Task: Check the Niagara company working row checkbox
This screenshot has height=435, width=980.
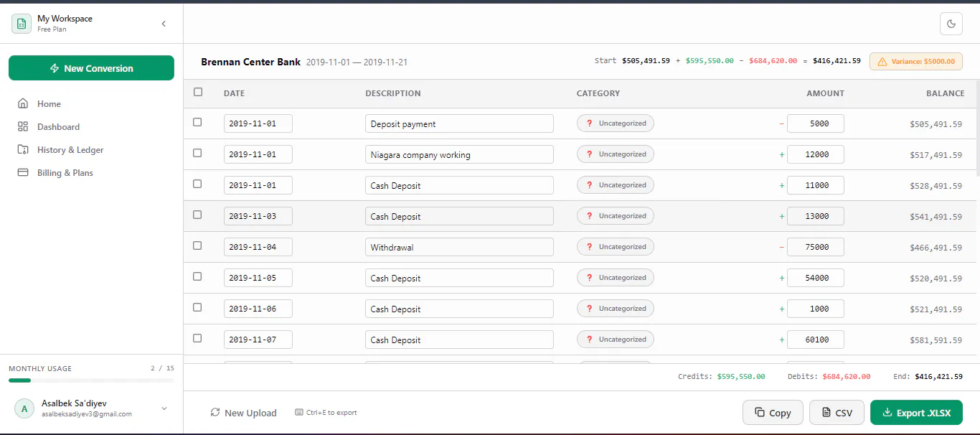Action: tap(197, 153)
